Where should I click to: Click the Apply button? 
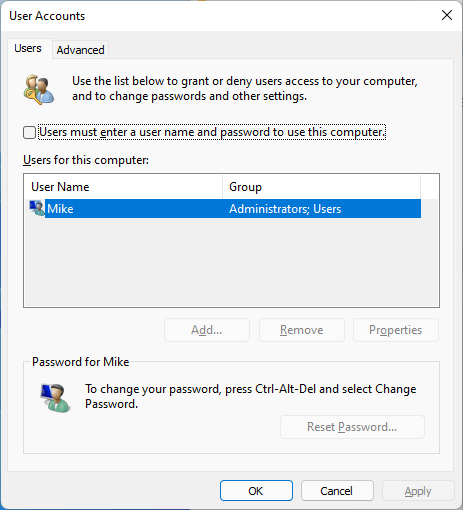[x=418, y=491]
